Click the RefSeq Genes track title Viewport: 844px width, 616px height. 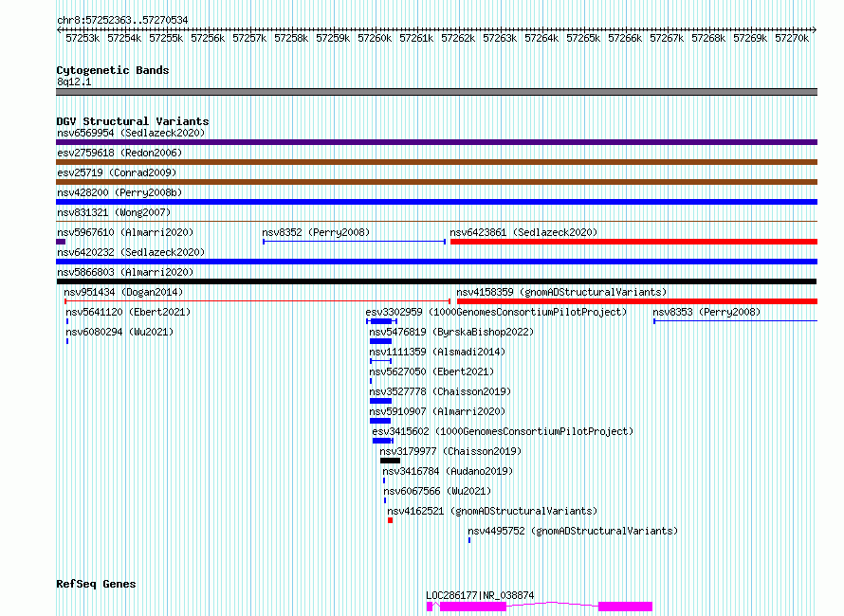96,584
